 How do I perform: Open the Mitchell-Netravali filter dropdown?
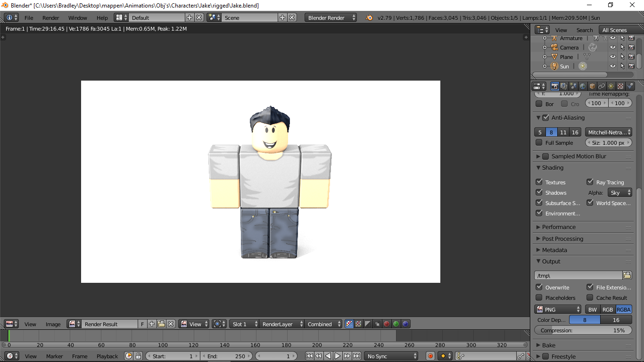(x=608, y=132)
